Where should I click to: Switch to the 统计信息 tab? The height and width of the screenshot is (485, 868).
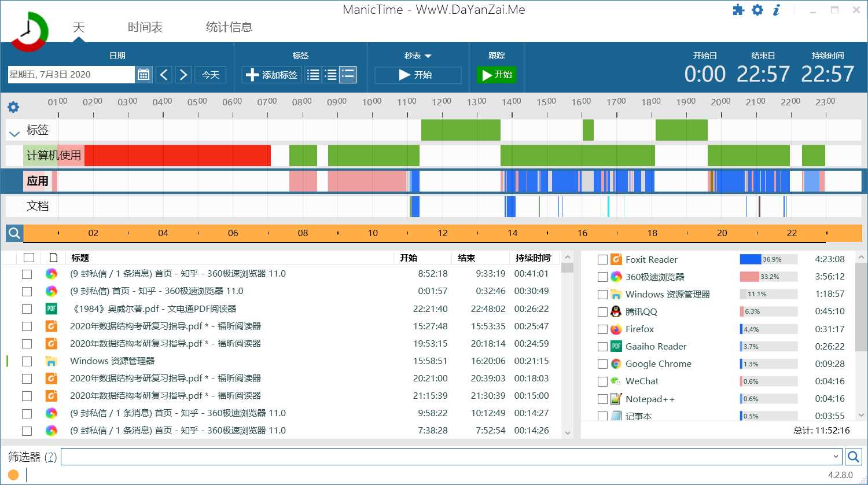click(229, 27)
